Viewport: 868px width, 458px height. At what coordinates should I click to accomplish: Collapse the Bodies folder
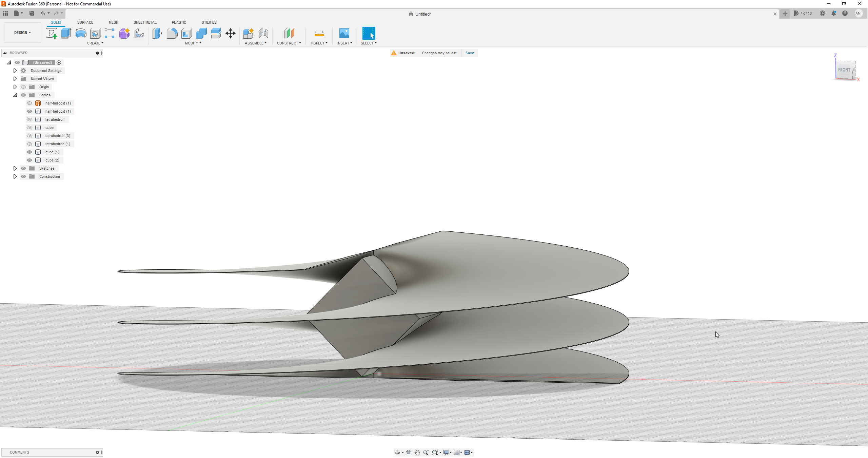[15, 95]
